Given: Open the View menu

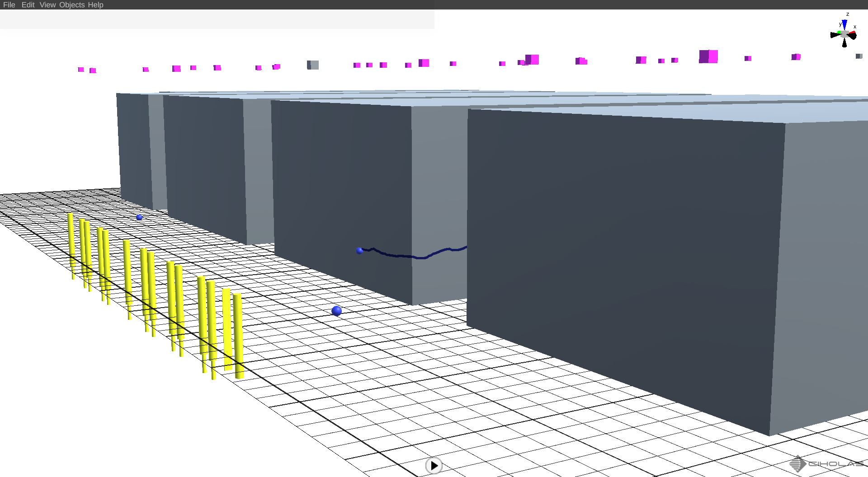Looking at the screenshot, I should tap(47, 5).
